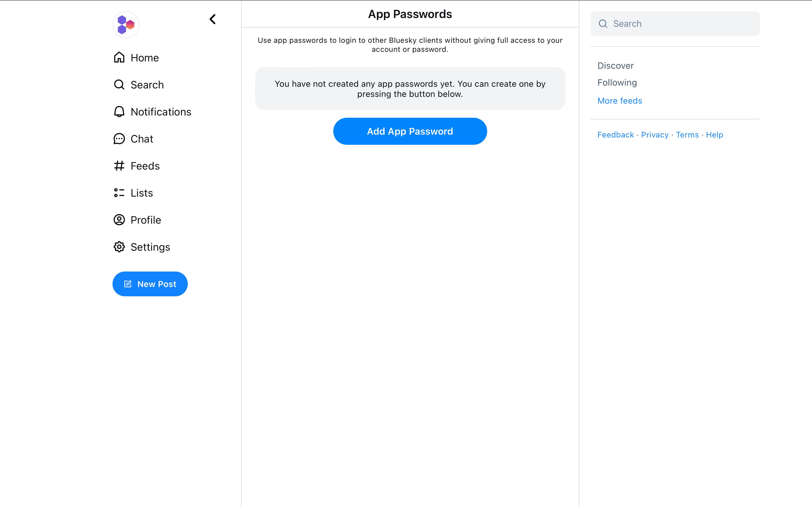Screen dimensions: 812x507
Task: Start a New Post
Action: 150,284
